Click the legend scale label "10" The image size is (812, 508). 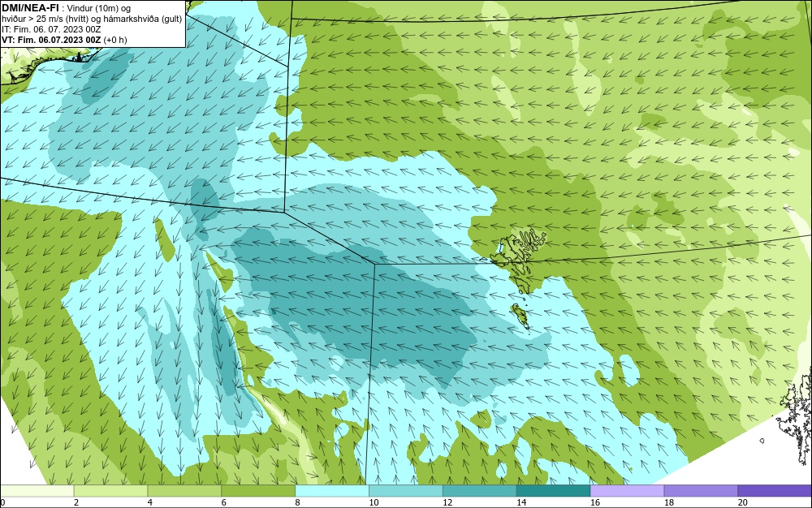pos(374,502)
